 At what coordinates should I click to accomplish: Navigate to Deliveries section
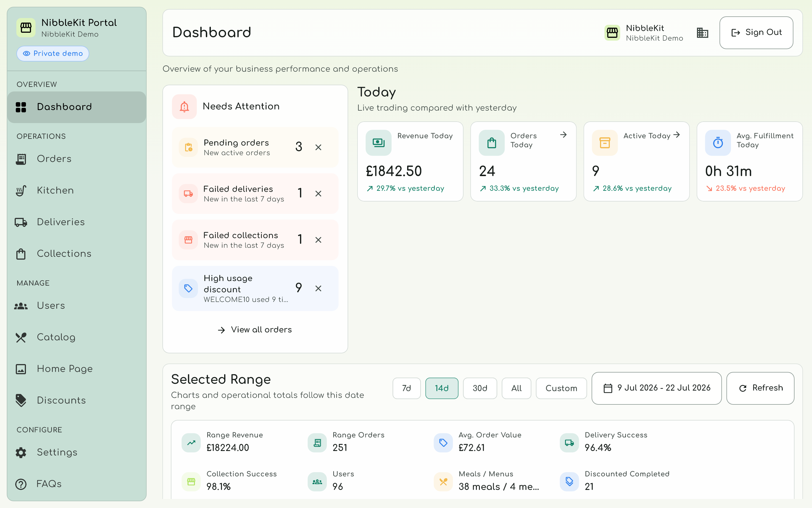coord(76,222)
